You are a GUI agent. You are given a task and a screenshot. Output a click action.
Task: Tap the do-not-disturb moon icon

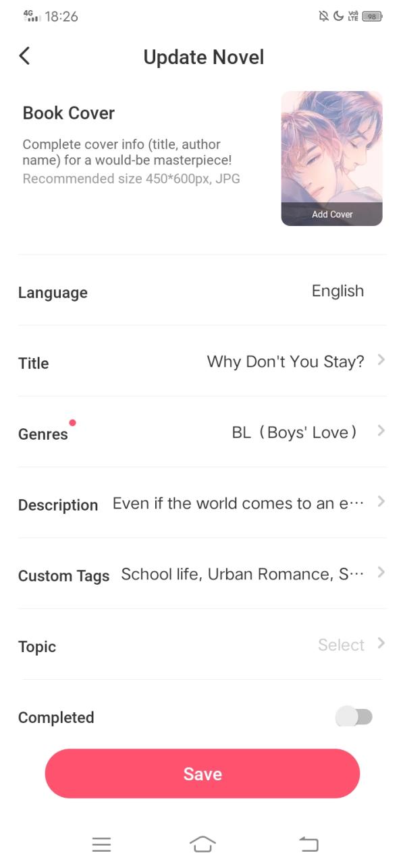(x=338, y=17)
